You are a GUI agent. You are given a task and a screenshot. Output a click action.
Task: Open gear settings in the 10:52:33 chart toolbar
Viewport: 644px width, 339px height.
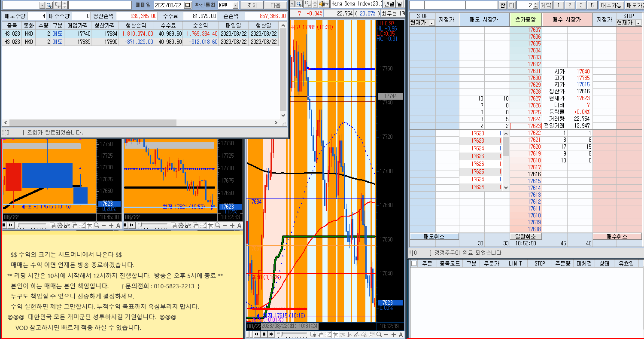[x=181, y=226]
